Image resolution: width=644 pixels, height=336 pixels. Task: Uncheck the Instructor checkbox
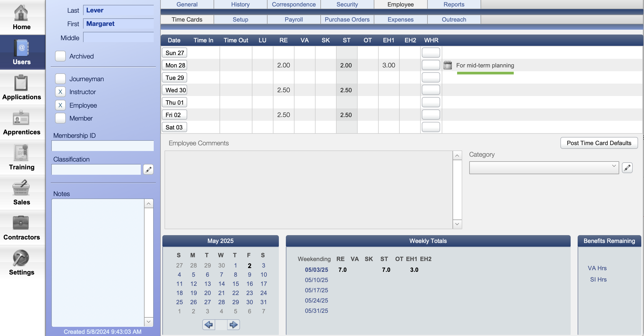tap(60, 92)
